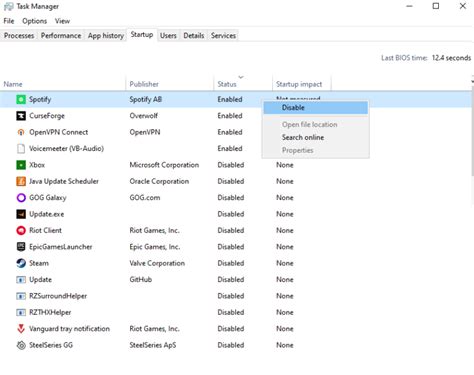Select the Steam icon in the list
The width and height of the screenshot is (474, 375).
(x=21, y=263)
